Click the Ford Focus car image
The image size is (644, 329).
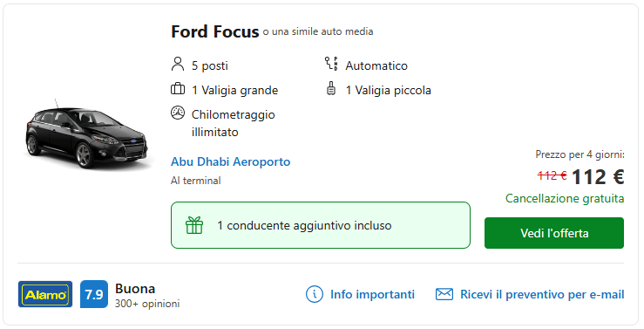tap(87, 134)
